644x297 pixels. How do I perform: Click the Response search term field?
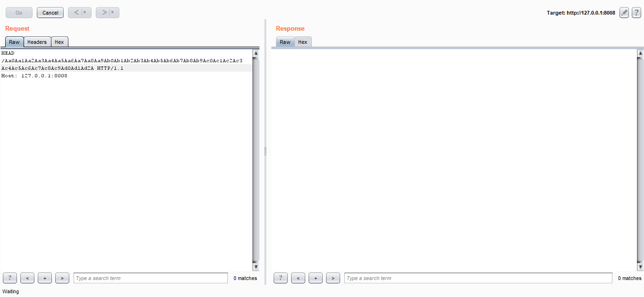click(478, 278)
